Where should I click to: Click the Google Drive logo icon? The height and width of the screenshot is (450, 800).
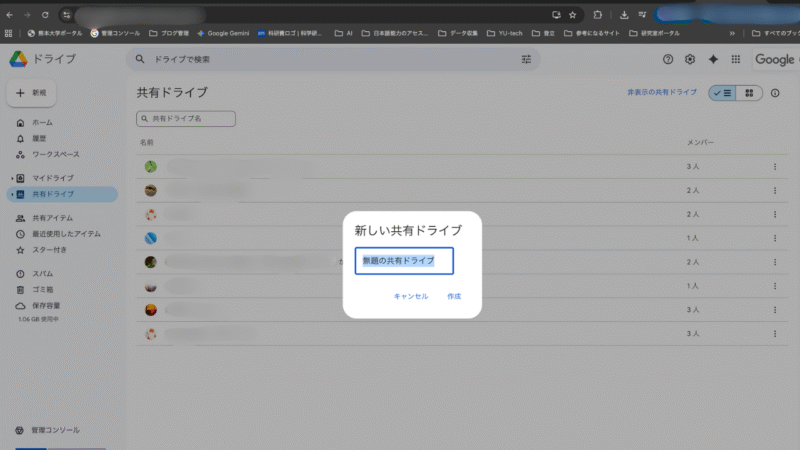click(17, 60)
